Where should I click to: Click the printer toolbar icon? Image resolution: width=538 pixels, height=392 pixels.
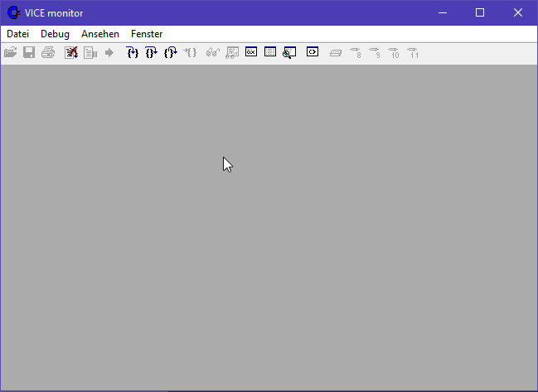pyautogui.click(x=48, y=52)
